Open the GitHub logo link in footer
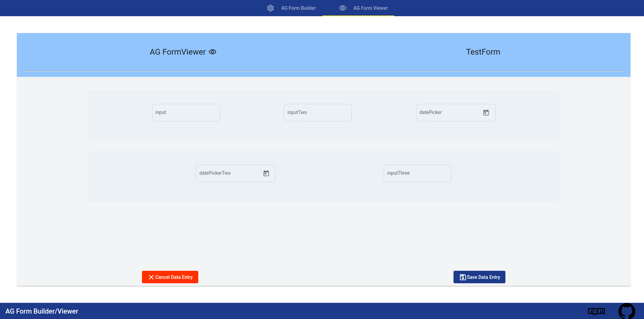 (x=627, y=311)
